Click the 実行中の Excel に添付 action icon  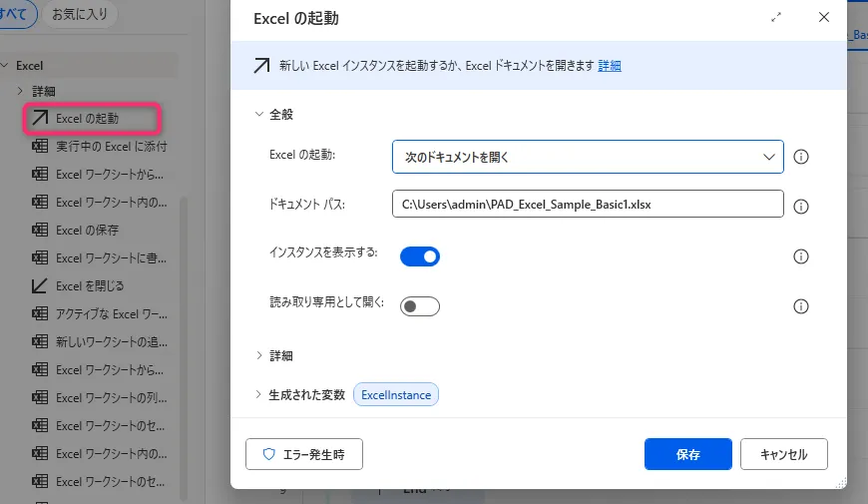40,147
